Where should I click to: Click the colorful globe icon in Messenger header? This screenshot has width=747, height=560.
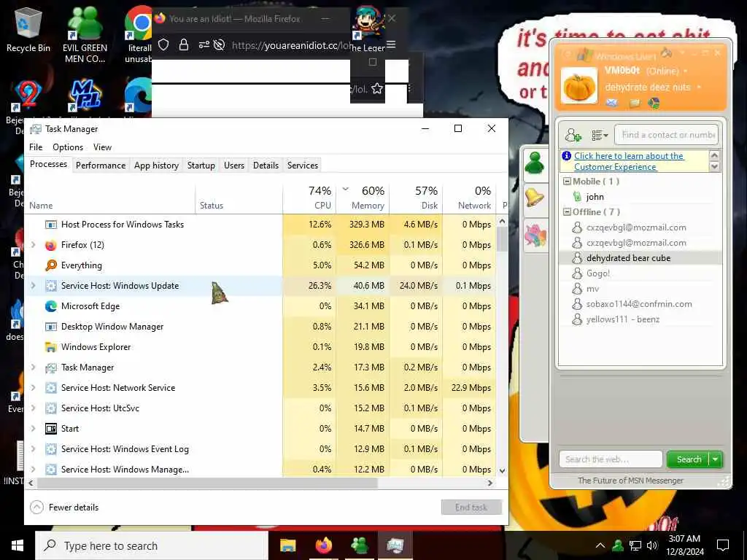coord(654,102)
